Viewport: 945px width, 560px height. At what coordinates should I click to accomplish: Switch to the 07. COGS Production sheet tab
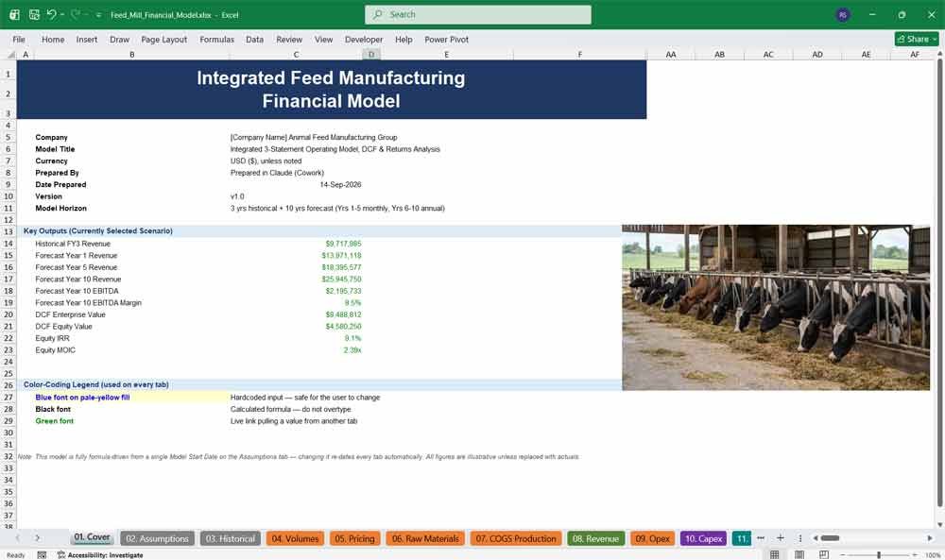coord(515,538)
